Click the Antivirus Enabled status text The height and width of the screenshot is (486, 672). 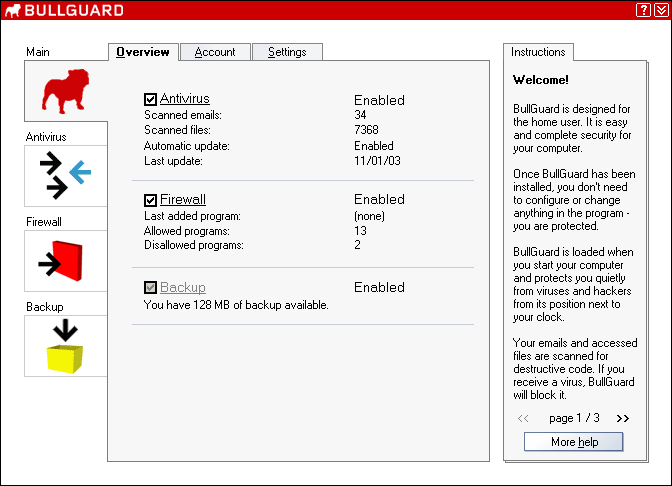coord(379,100)
